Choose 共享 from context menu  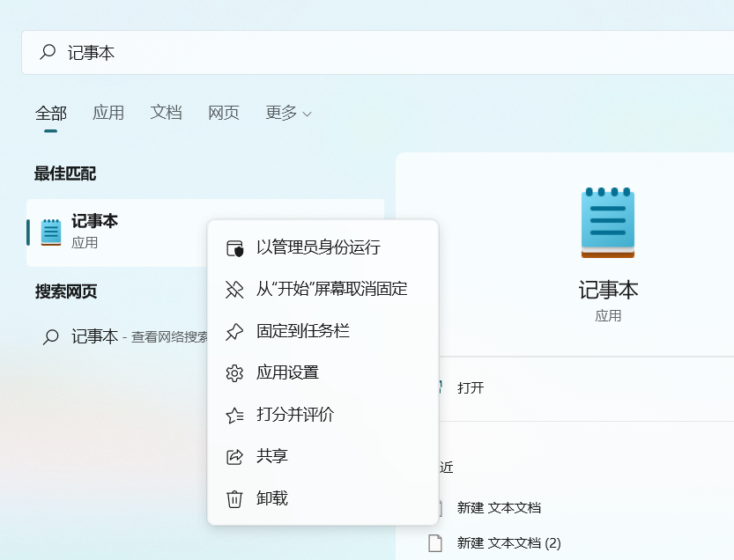[323, 456]
